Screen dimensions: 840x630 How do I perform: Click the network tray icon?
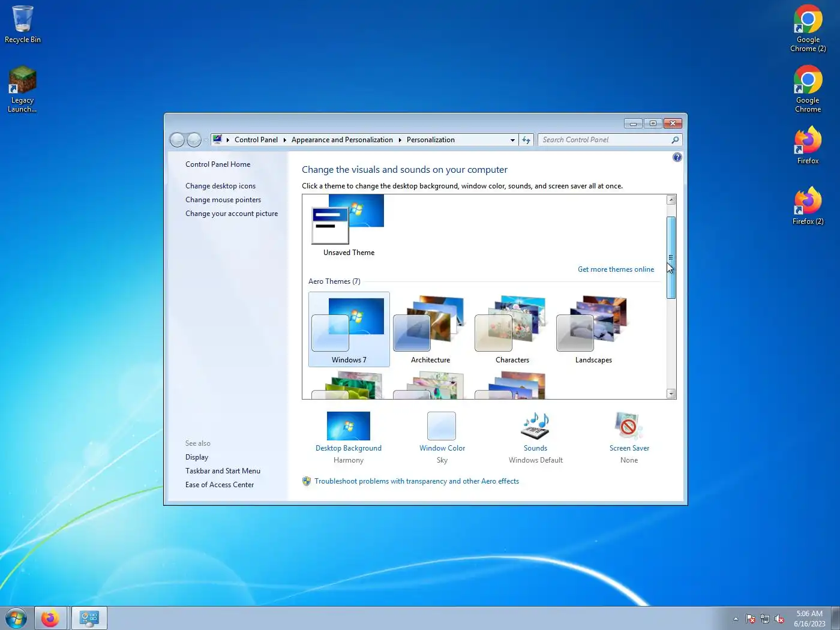[x=764, y=619]
